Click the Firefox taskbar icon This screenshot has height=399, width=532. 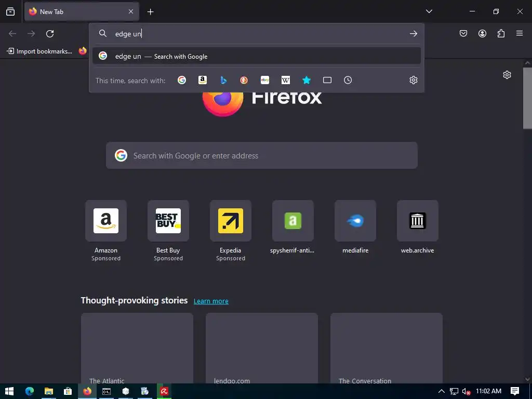click(87, 391)
